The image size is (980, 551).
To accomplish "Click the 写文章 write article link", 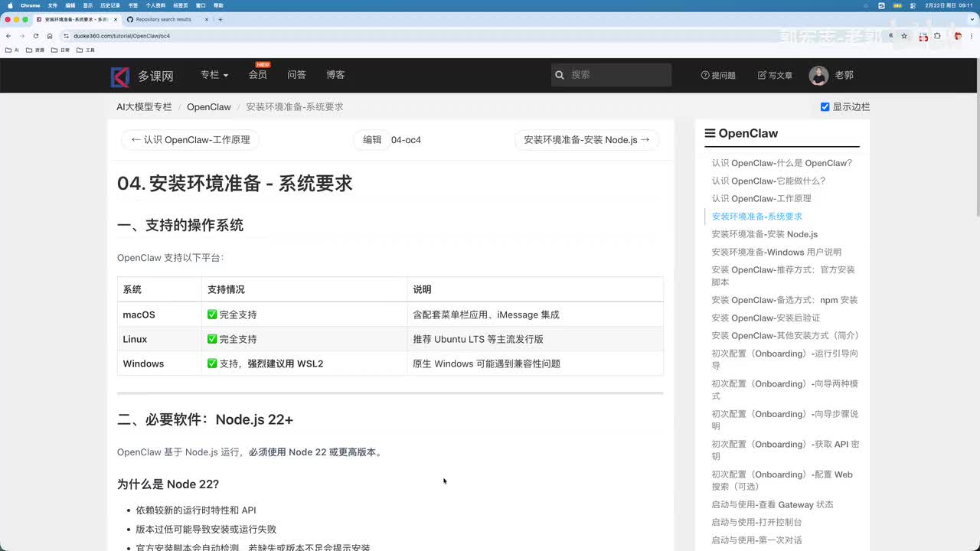I will (x=775, y=76).
